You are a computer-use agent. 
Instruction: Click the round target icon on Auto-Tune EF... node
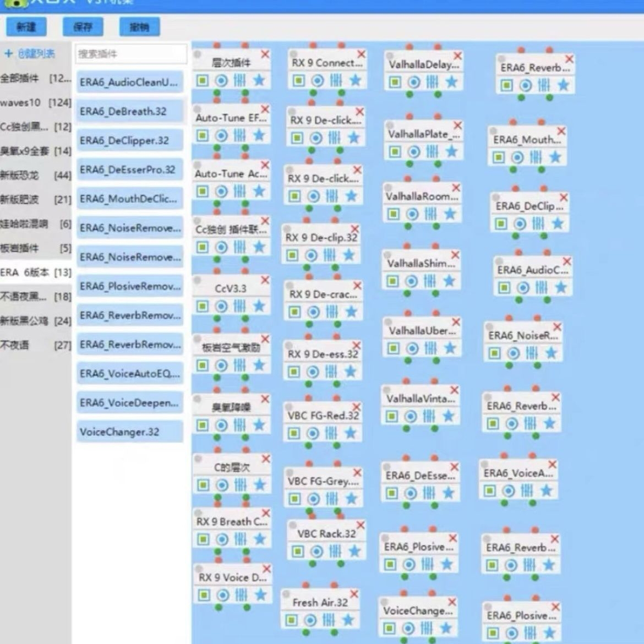221,135
